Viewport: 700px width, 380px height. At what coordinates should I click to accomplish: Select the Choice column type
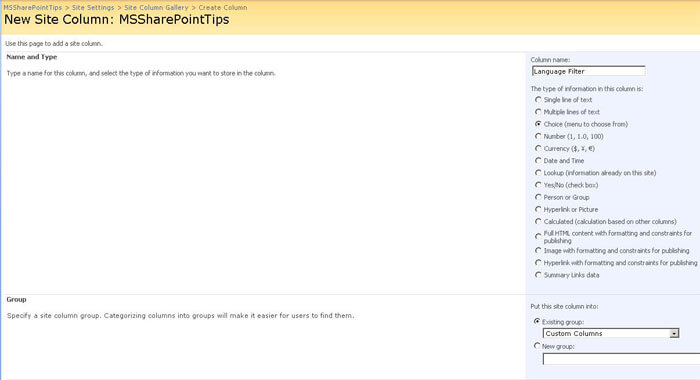(x=538, y=124)
